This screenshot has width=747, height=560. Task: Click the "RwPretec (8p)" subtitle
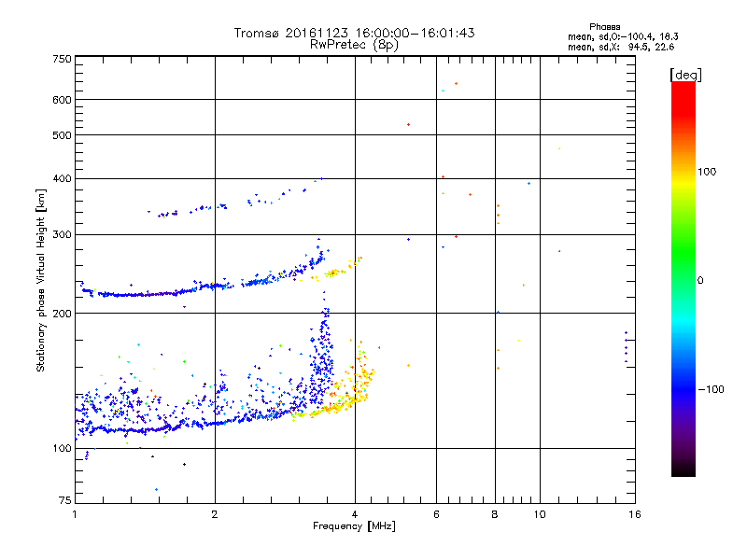tap(354, 45)
